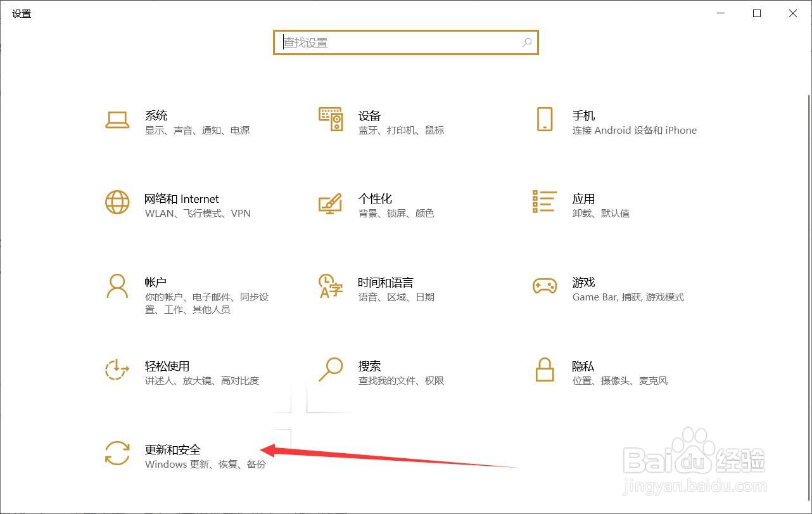Screen dimensions: 812x514
Task: Select the 隐私 category label
Action: [583, 366]
